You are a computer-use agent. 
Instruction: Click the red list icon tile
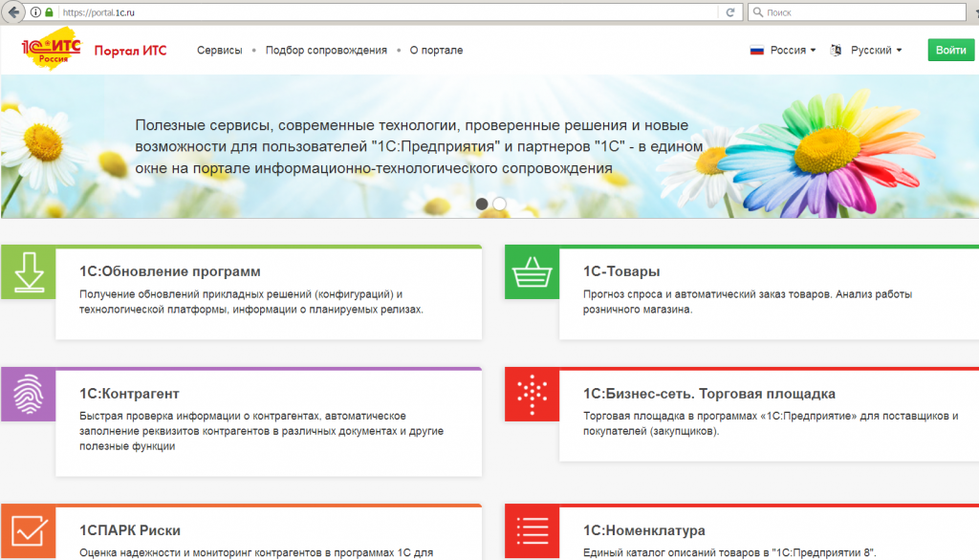coord(532,531)
